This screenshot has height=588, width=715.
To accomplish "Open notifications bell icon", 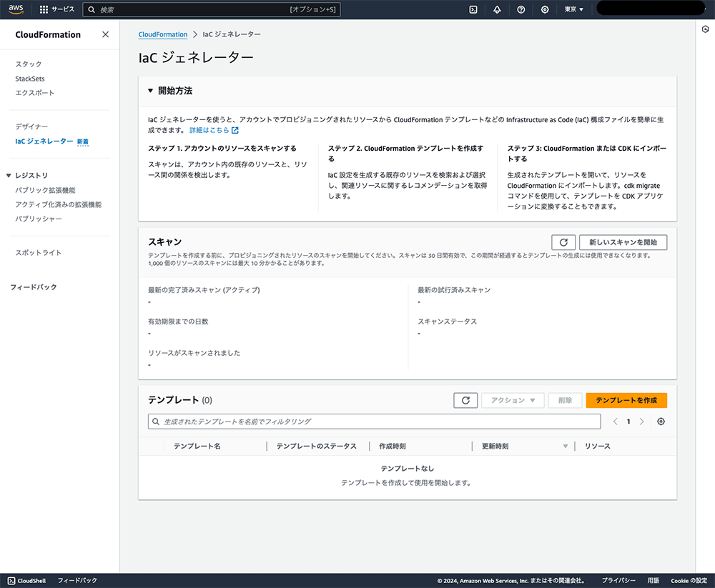I will click(497, 9).
